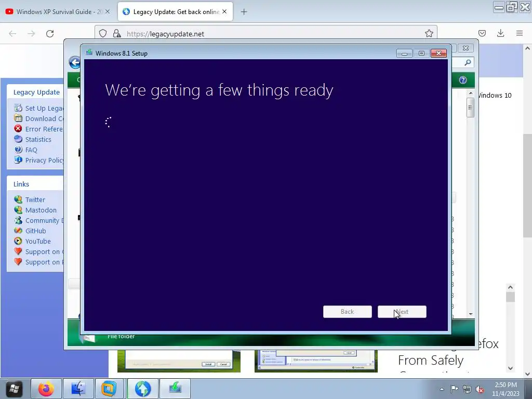Open the Windows Setup taskbar icon
532x399 pixels.
pos(175,389)
